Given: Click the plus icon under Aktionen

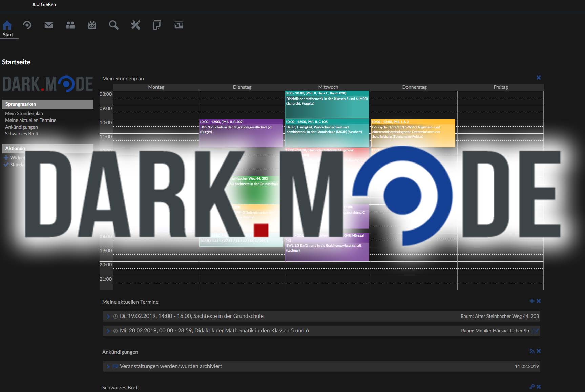Looking at the screenshot, I should [6, 158].
